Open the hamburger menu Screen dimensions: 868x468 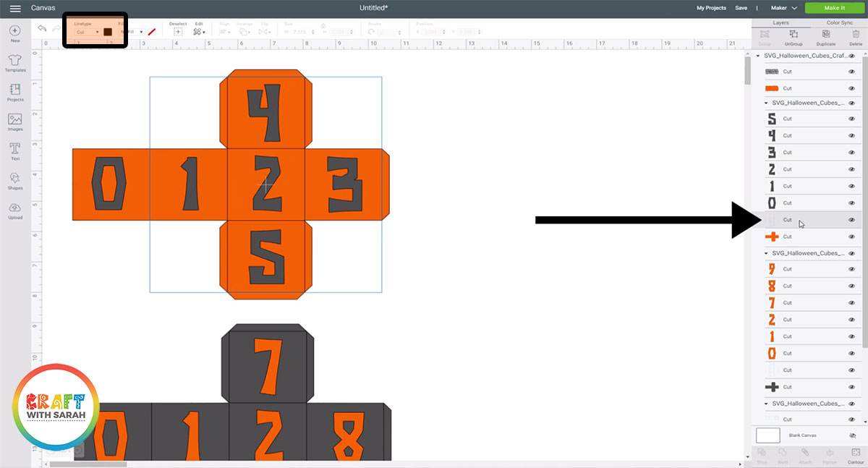(14, 8)
